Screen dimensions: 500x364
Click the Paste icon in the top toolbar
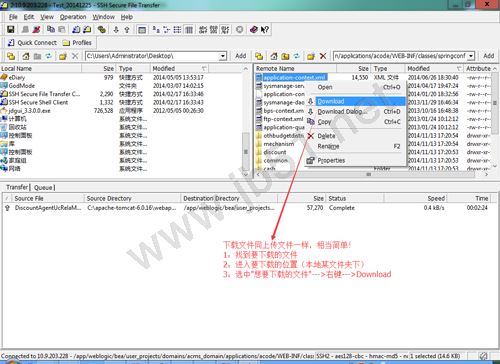click(62, 30)
